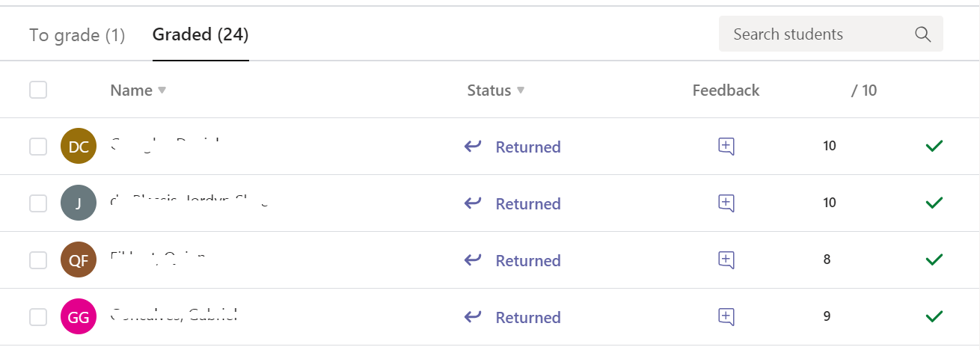Click green checkmark in DC row
This screenshot has height=350, width=980.
point(933,146)
